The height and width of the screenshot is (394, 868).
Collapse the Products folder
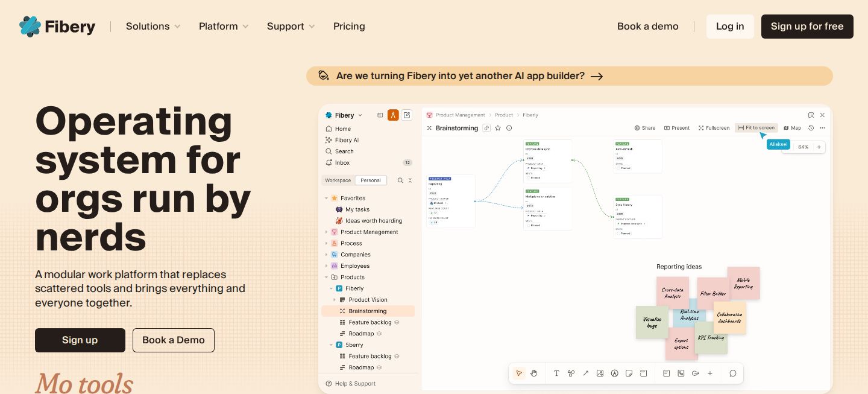coord(327,278)
